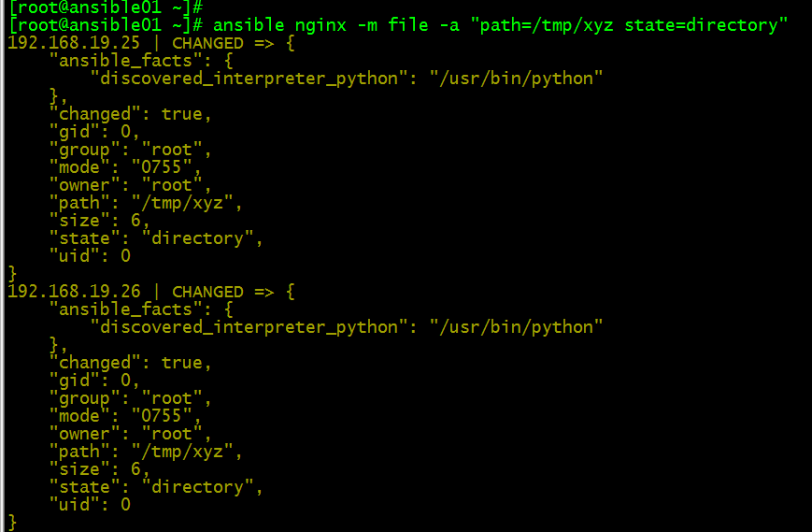Click the first "uid": 0 line
Screen dimensions: 812x532
[x=90, y=255]
